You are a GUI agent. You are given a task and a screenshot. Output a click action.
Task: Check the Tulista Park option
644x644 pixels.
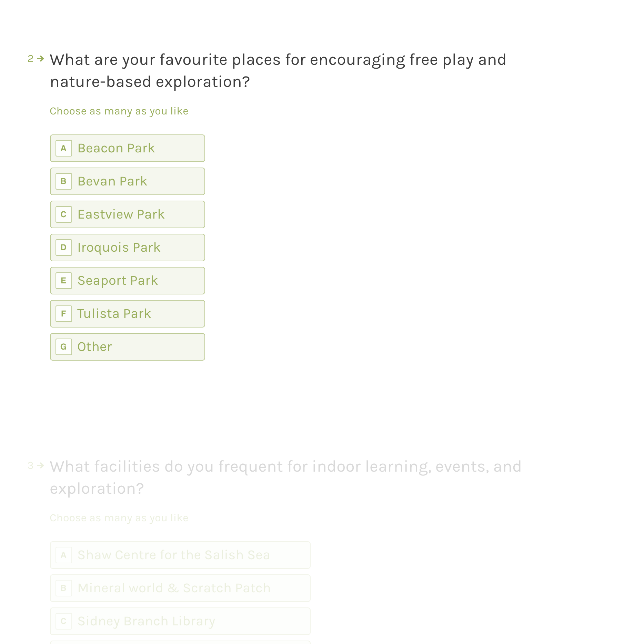(x=128, y=314)
